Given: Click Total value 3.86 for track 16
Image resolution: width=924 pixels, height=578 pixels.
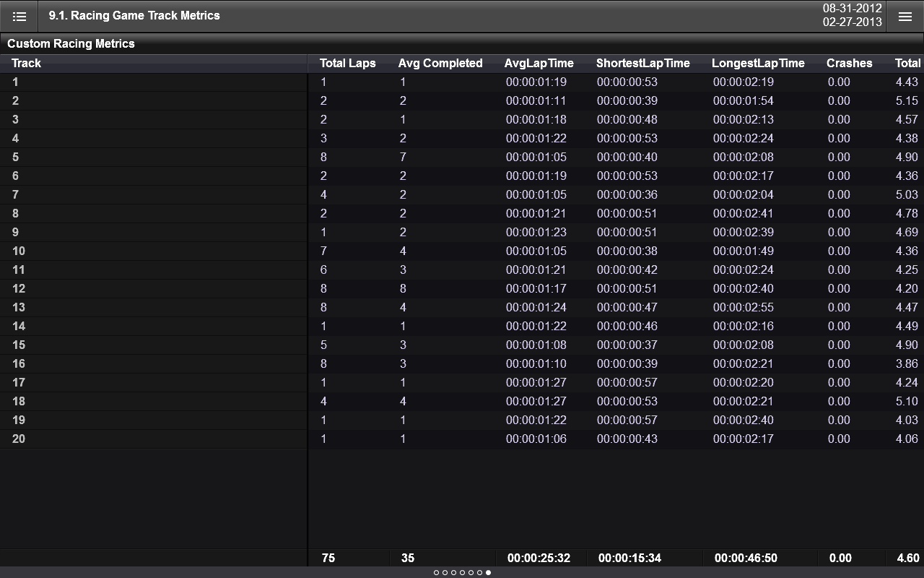Looking at the screenshot, I should tap(907, 363).
